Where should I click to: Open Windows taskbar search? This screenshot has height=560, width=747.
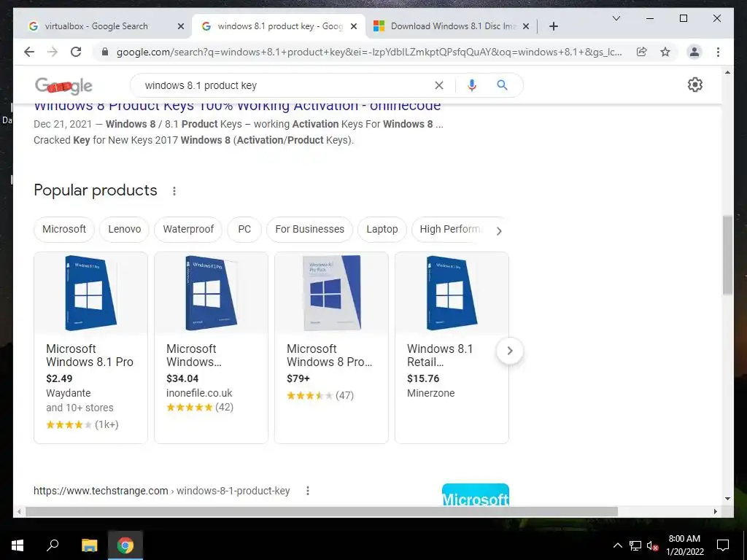pos(53,545)
